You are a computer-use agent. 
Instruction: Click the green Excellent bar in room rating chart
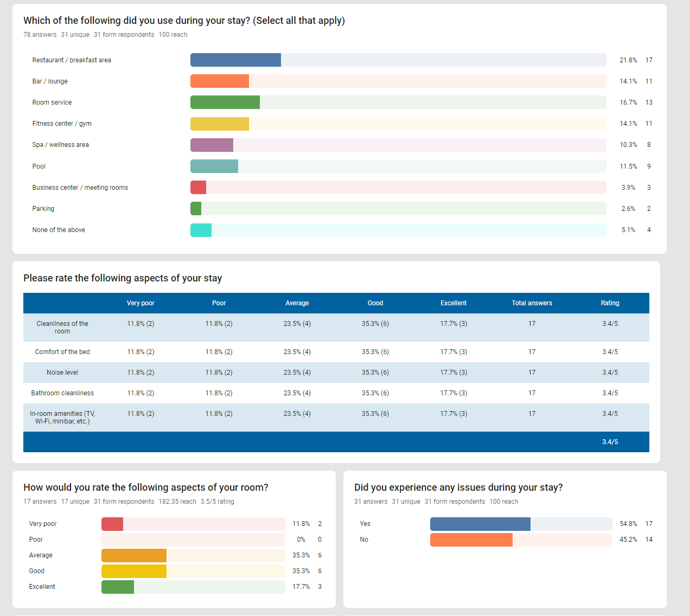(x=118, y=587)
